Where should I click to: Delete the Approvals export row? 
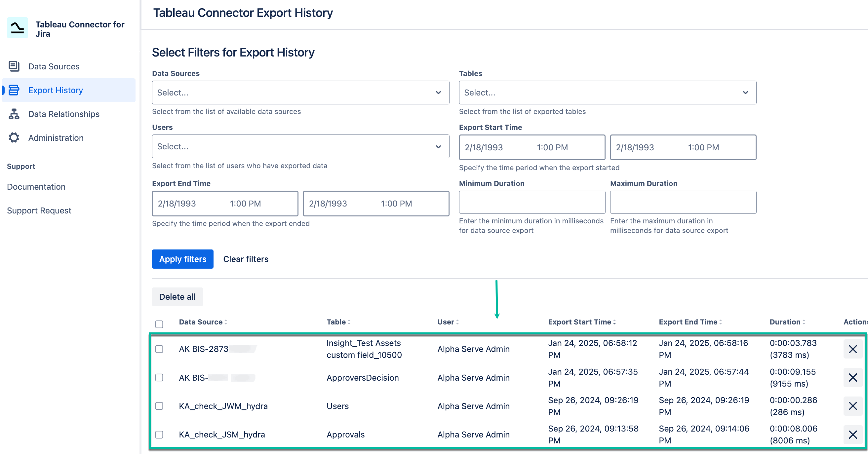pyautogui.click(x=852, y=435)
